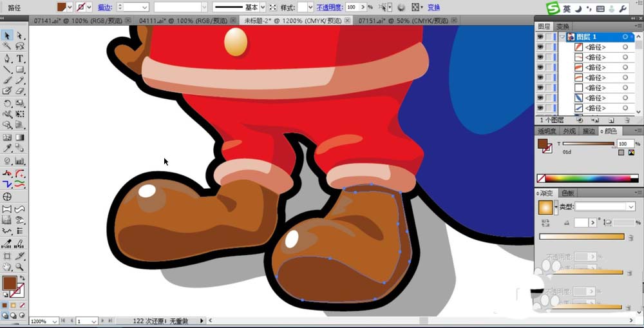Toggle visibility of first <路径> row
Screen dimensions: 644x328
[x=540, y=47]
